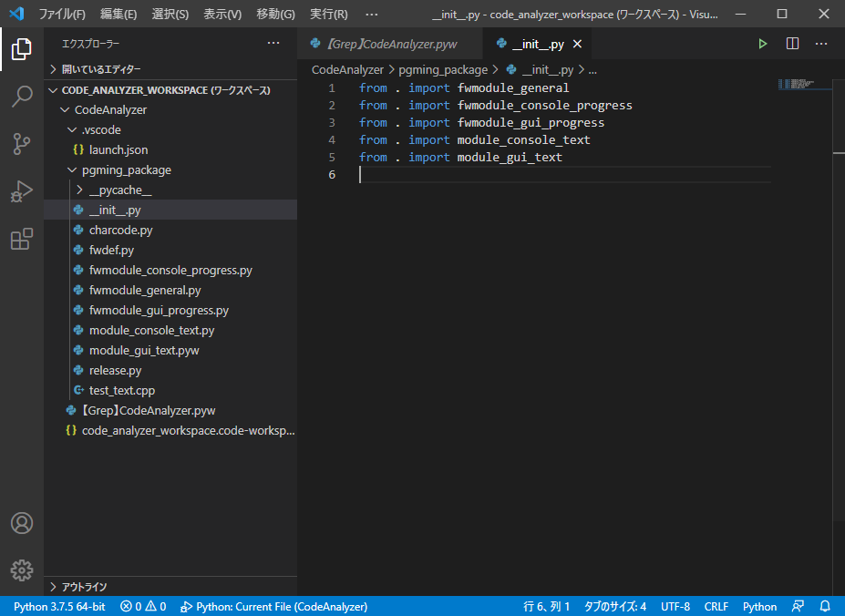The height and width of the screenshot is (616, 845).
Task: Open notifications bell in status bar
Action: point(825,606)
